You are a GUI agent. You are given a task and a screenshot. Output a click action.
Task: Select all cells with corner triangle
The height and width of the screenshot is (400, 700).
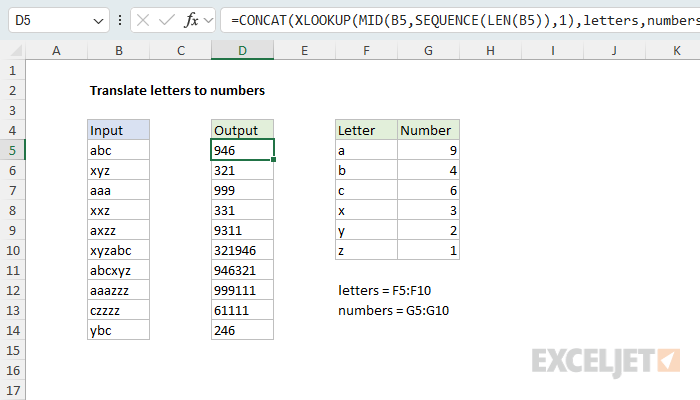pyautogui.click(x=16, y=50)
